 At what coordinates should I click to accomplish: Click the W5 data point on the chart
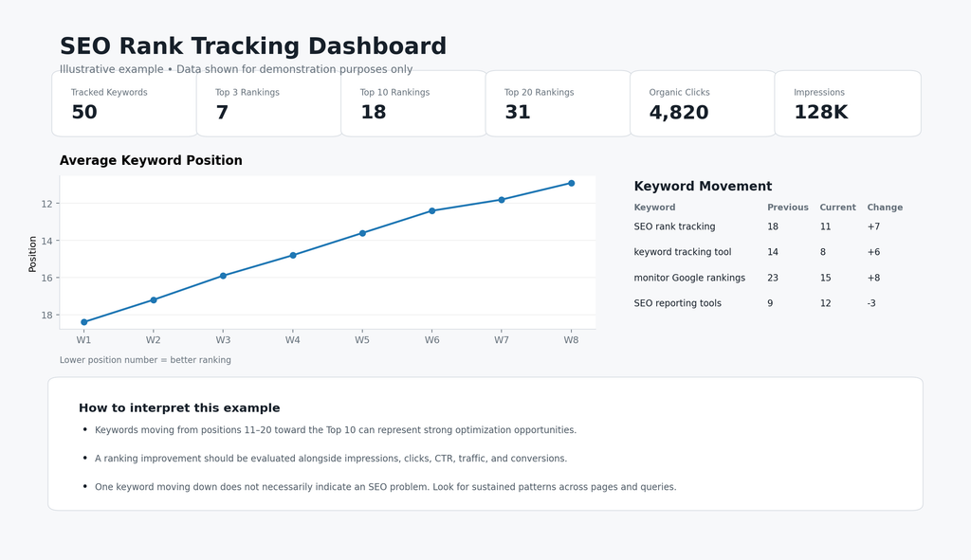pyautogui.click(x=362, y=233)
